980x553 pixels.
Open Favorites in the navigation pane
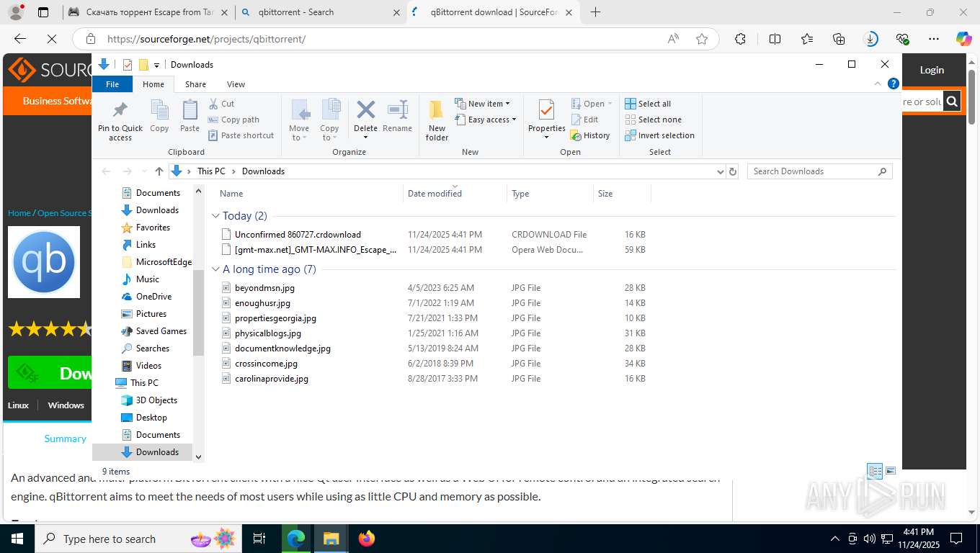click(152, 228)
